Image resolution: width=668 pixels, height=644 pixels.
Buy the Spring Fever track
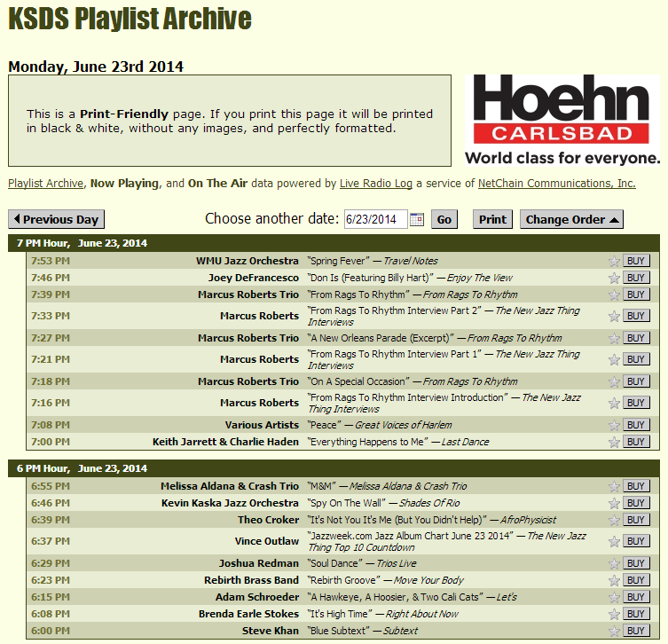coord(636,261)
